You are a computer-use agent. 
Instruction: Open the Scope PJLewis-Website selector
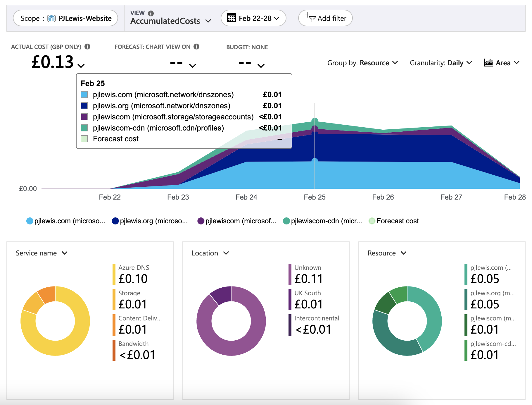click(x=65, y=18)
